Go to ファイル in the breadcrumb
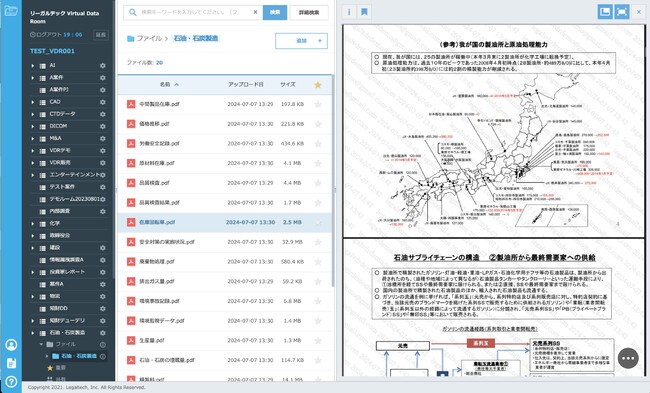 point(149,38)
